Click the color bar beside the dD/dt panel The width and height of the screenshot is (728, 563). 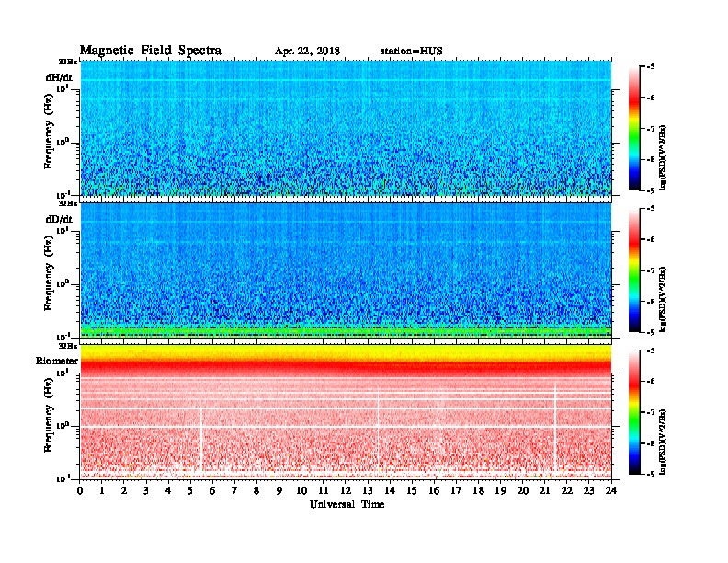tap(634, 270)
